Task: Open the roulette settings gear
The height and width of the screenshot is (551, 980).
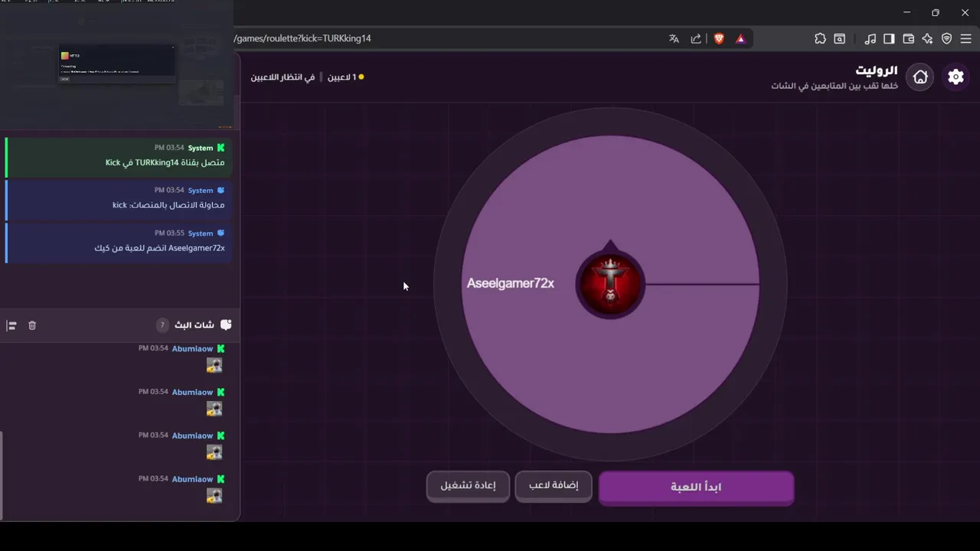Action: click(x=955, y=77)
